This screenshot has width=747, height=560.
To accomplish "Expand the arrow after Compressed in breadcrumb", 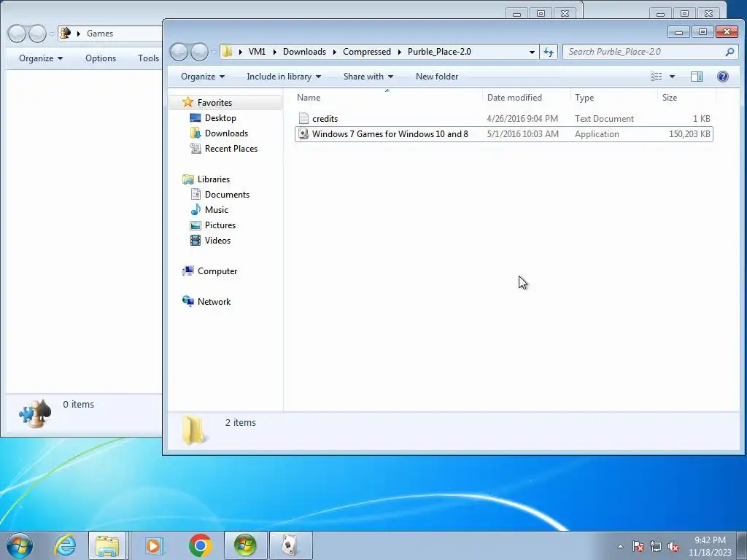I will click(x=399, y=52).
